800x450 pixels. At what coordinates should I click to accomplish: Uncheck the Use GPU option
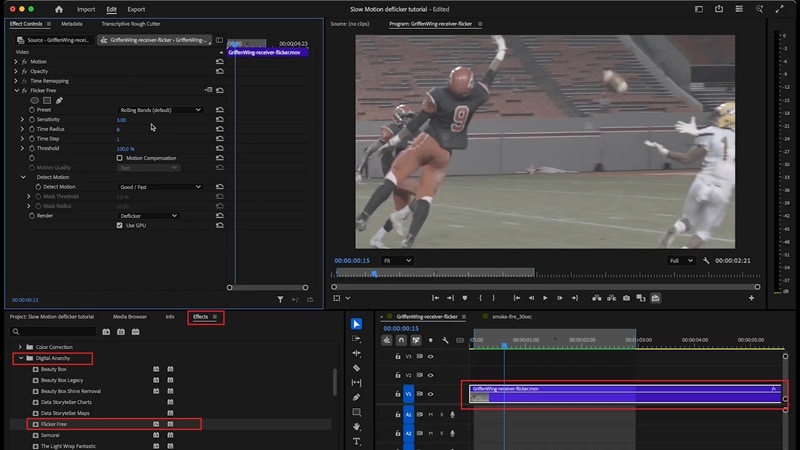(x=120, y=225)
